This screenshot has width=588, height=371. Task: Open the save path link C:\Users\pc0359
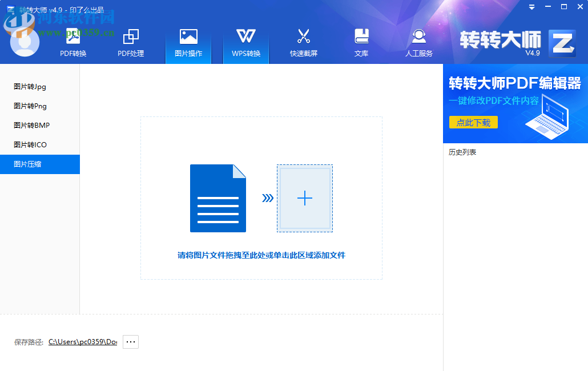pos(82,341)
